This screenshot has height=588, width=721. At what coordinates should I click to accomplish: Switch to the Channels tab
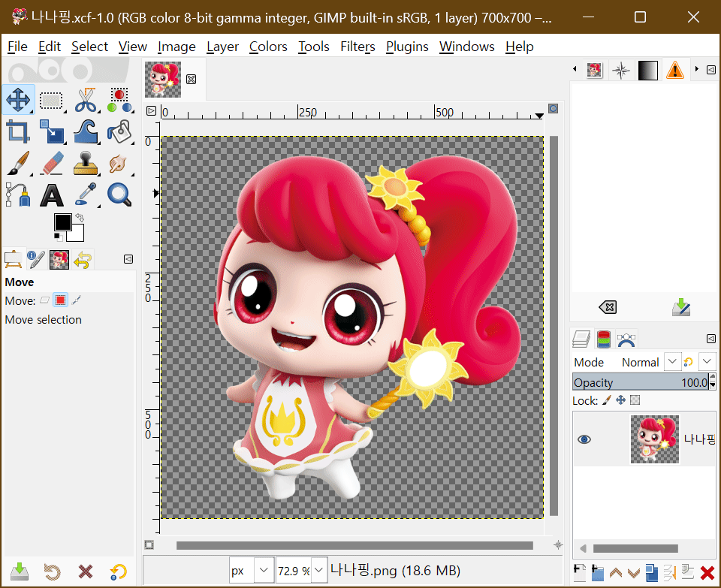click(604, 339)
